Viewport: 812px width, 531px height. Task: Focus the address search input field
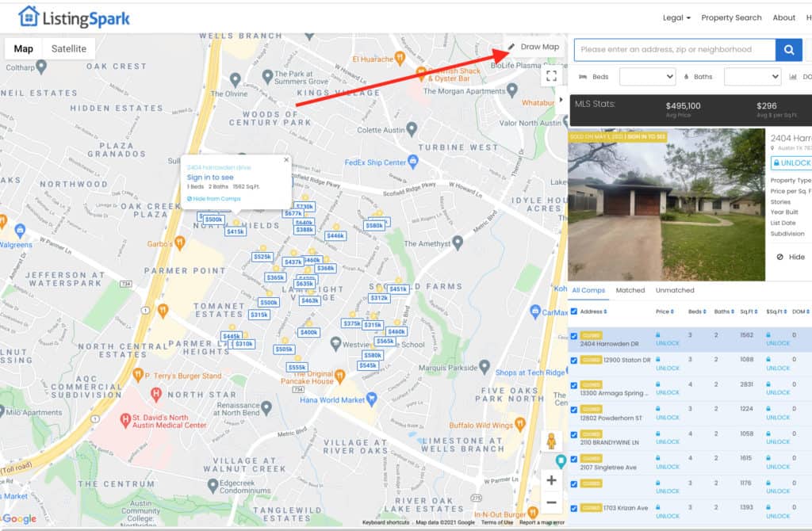tap(675, 50)
